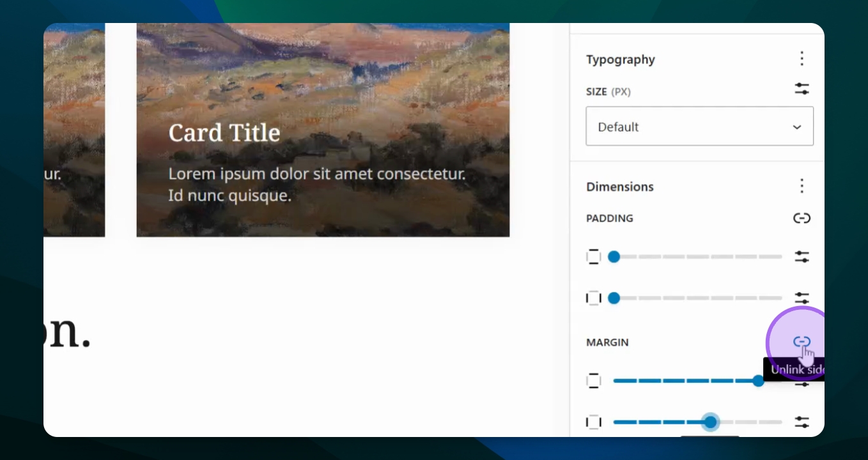Open the font size Default dropdown

point(699,126)
